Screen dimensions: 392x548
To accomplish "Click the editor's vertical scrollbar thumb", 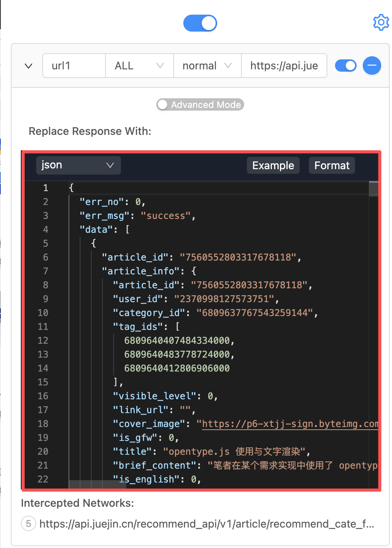I will [373, 189].
